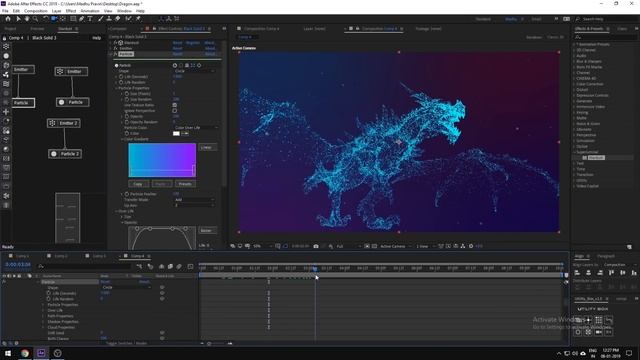Select the Selection arrow tool
The width and height of the screenshot is (640, 360).
click(18, 19)
